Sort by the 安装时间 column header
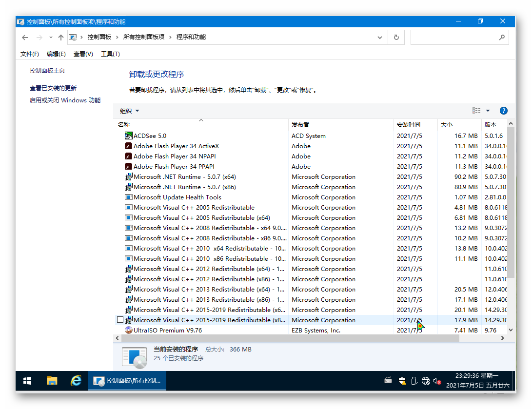532x409 pixels. (415, 124)
